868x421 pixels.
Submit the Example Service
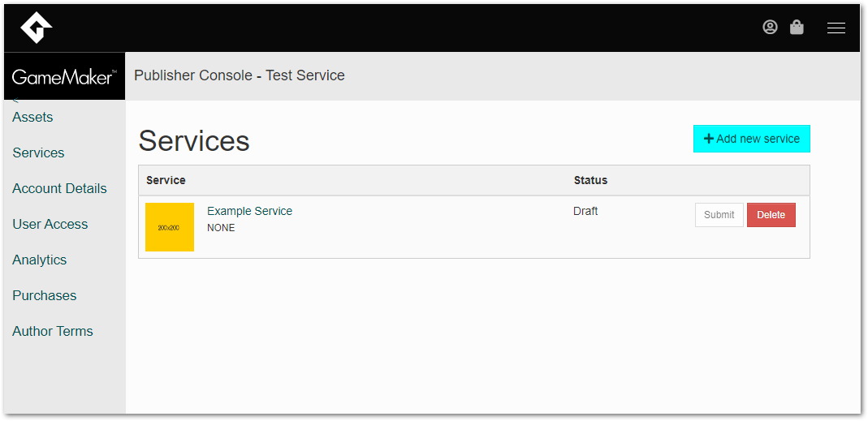click(719, 215)
